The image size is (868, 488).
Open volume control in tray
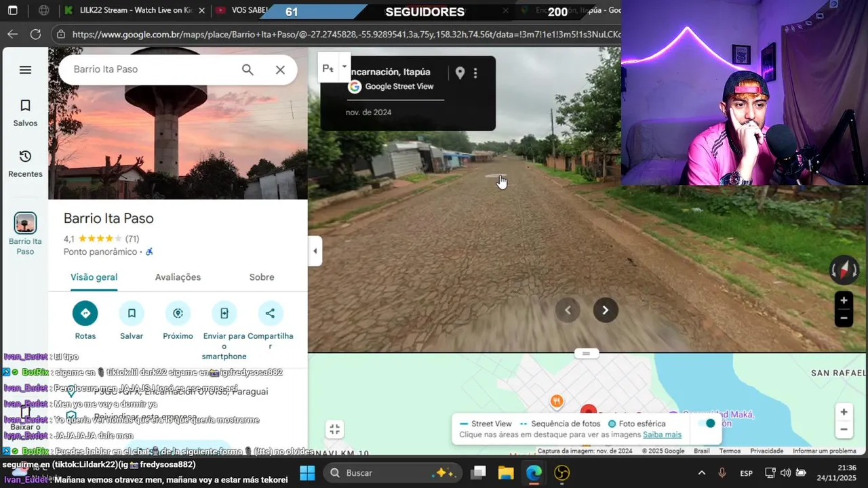click(x=785, y=472)
